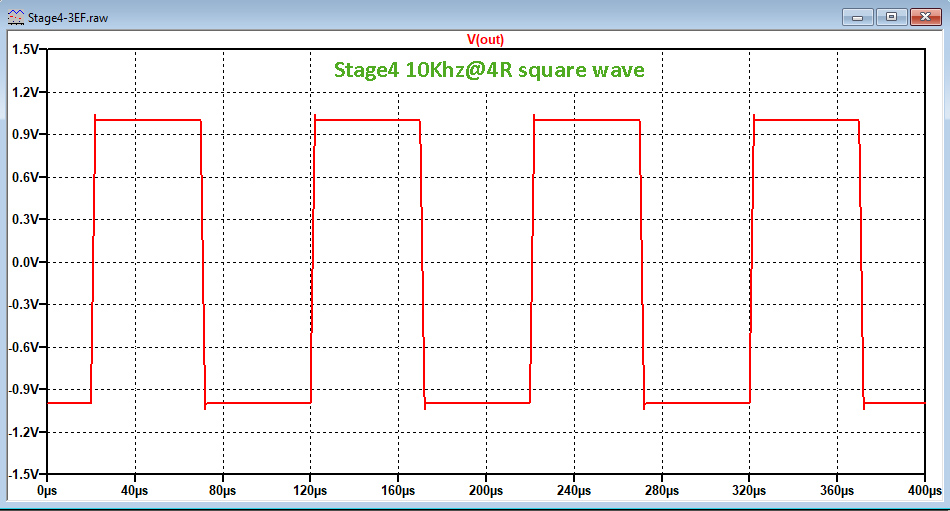
Task: Click the 0µs time axis label
Action: [x=47, y=490]
